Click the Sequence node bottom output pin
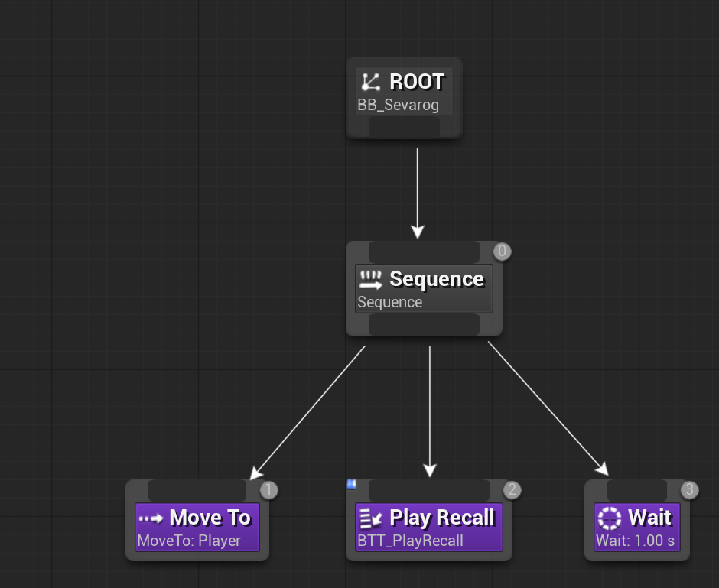 coord(425,324)
